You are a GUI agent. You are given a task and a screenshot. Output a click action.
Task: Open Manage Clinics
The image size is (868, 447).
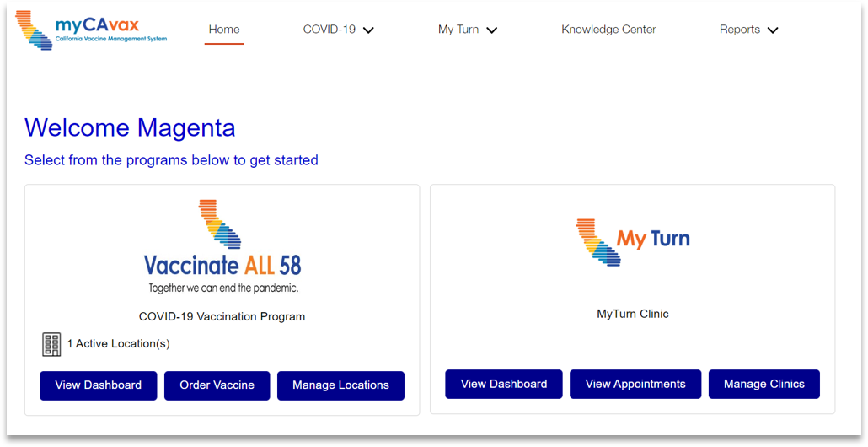click(764, 384)
